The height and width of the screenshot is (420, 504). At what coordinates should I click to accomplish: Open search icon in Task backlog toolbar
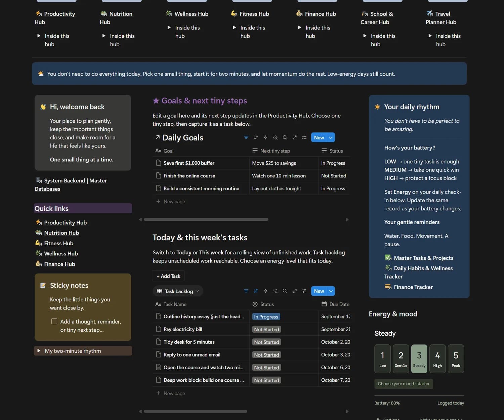pyautogui.click(x=285, y=291)
